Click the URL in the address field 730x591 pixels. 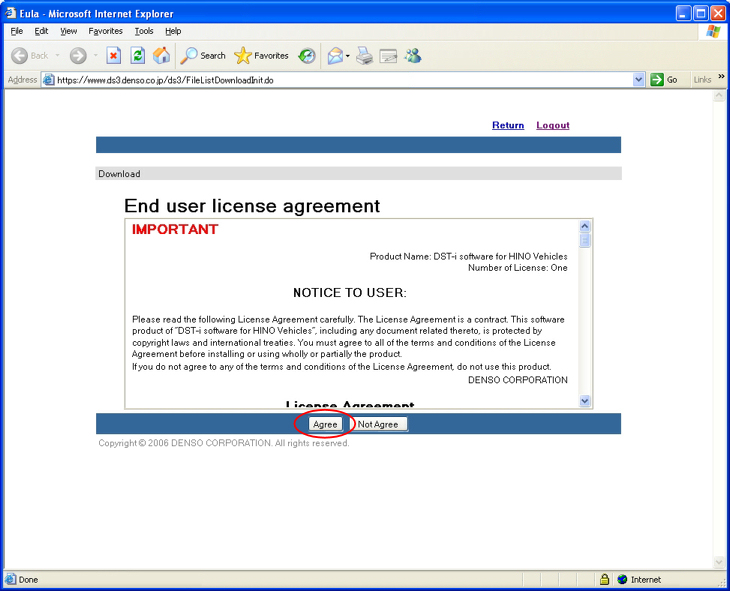165,80
